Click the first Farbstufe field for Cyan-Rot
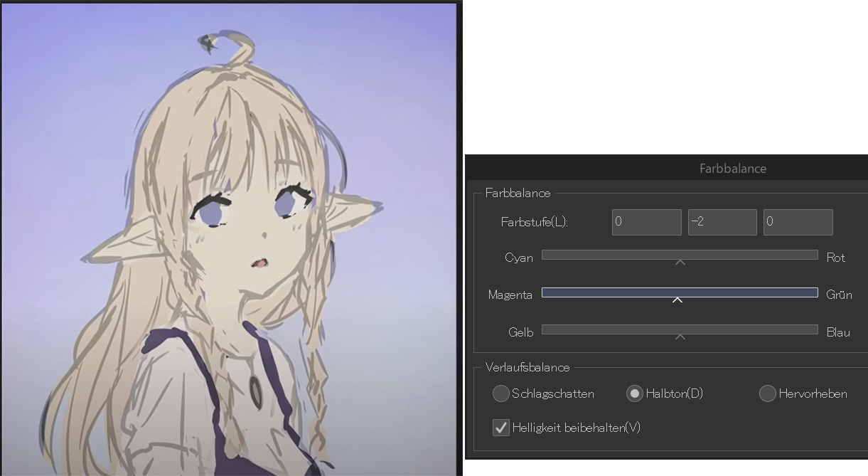868x476 pixels. 646,222
